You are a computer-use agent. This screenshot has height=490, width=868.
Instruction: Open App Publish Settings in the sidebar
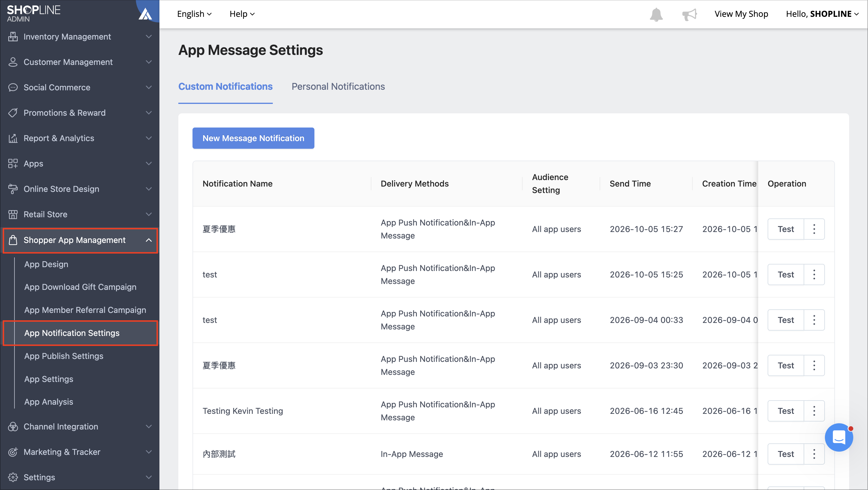click(64, 356)
